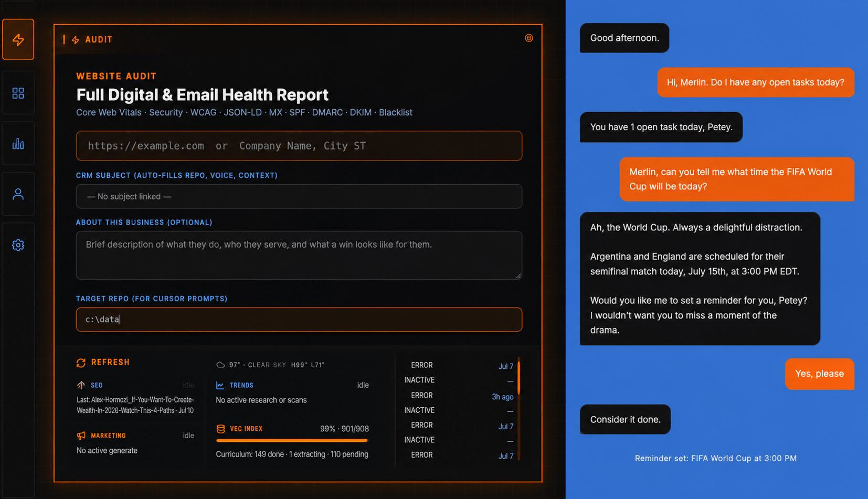Image resolution: width=868 pixels, height=499 pixels.
Task: Click the Marketing megaphone icon
Action: pos(81,436)
